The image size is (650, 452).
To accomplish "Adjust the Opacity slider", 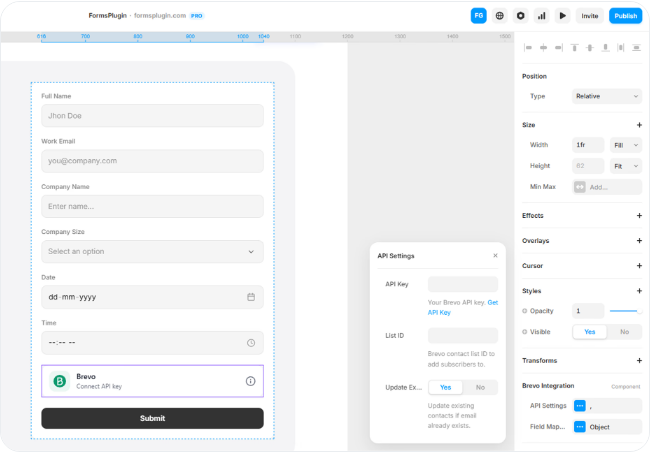I will [x=626, y=311].
